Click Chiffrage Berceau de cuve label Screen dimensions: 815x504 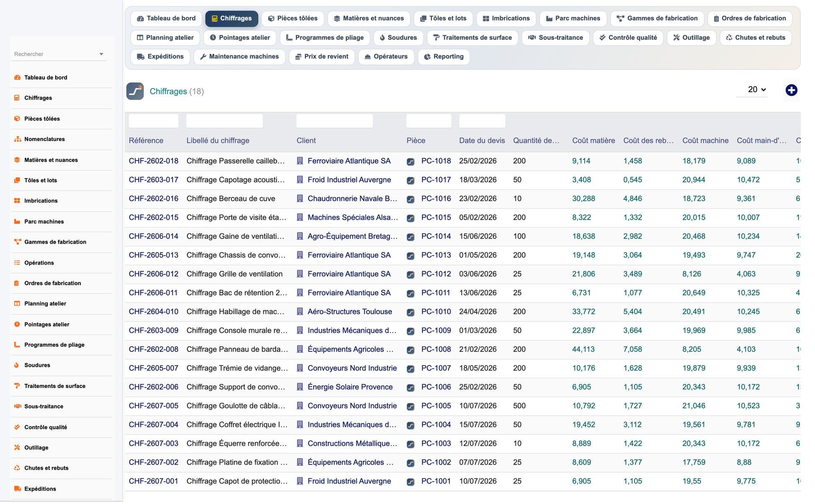pyautogui.click(x=231, y=199)
